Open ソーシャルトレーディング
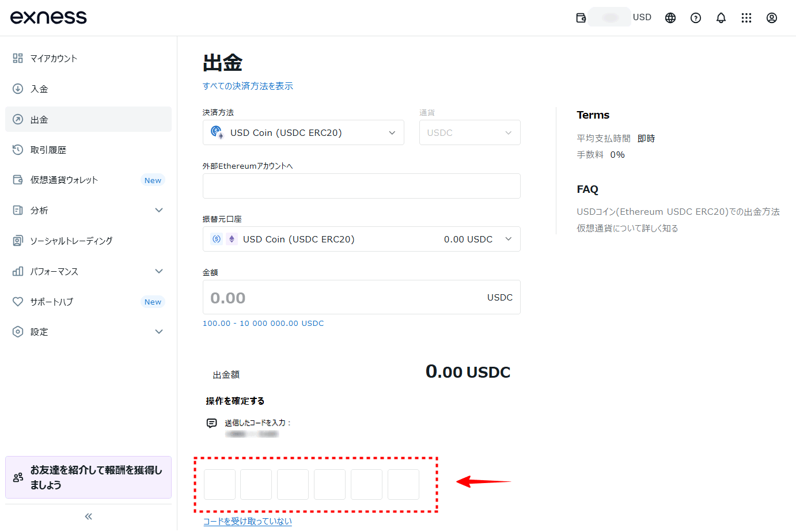The image size is (796, 532). pyautogui.click(x=88, y=241)
